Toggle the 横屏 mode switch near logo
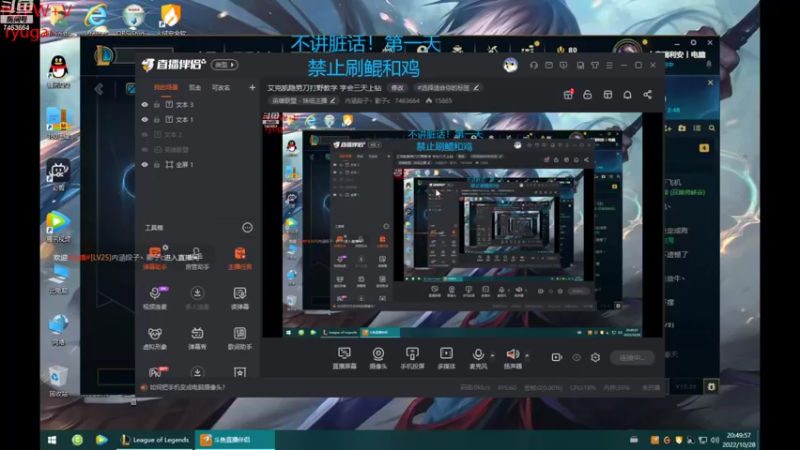 (224, 65)
